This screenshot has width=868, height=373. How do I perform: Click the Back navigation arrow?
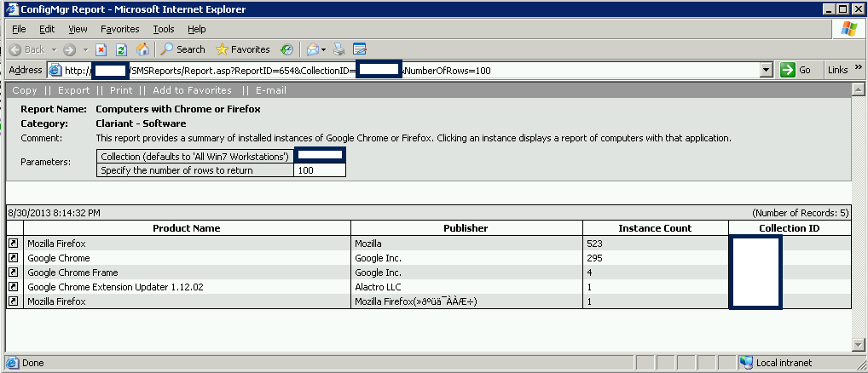pyautogui.click(x=26, y=49)
